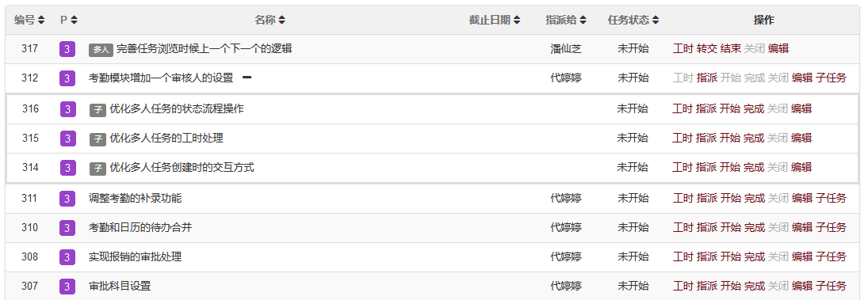Sort tasks by 编号 column arrows

41,20
